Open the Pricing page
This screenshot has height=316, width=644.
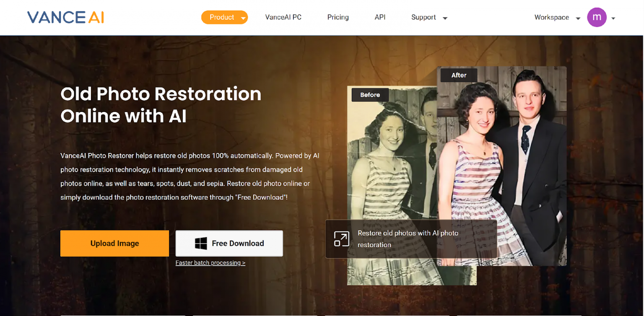[x=338, y=17]
